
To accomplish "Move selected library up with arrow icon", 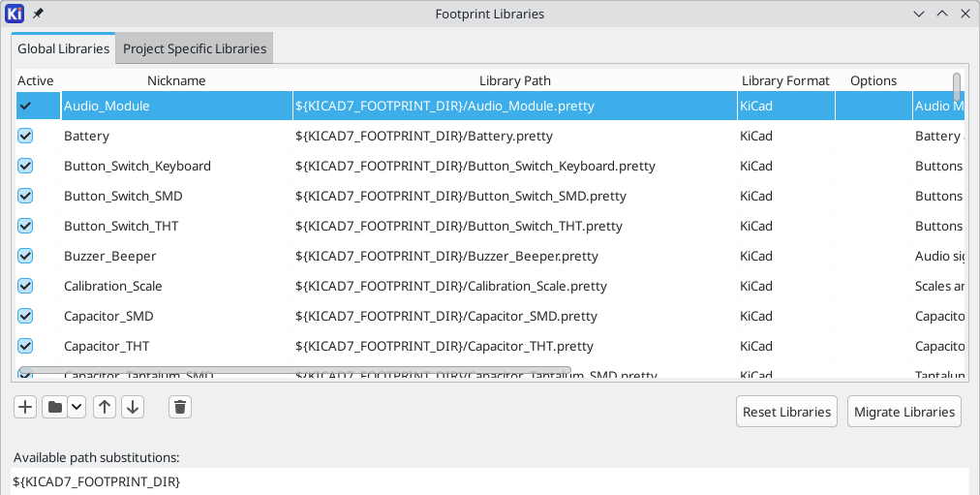I will click(x=105, y=407).
